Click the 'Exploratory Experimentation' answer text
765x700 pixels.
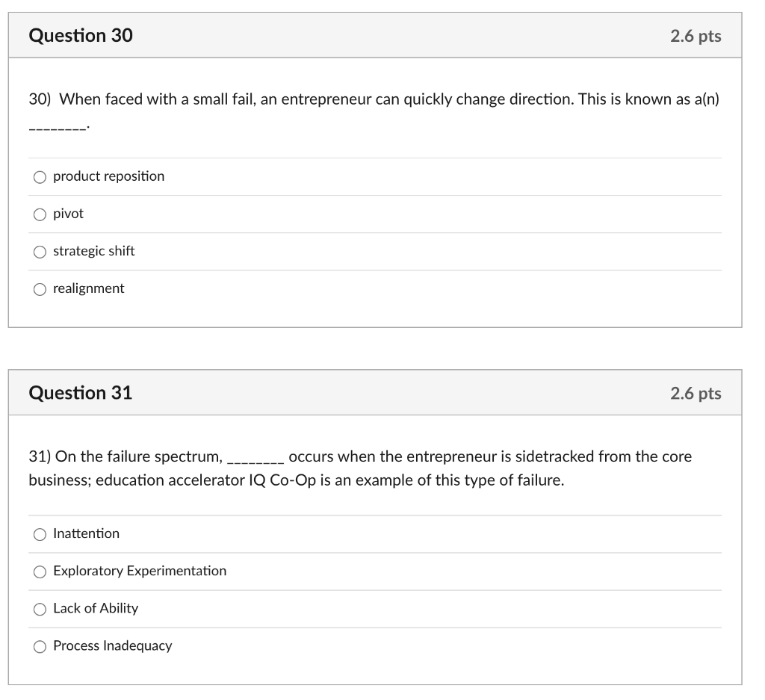pyautogui.click(x=139, y=571)
